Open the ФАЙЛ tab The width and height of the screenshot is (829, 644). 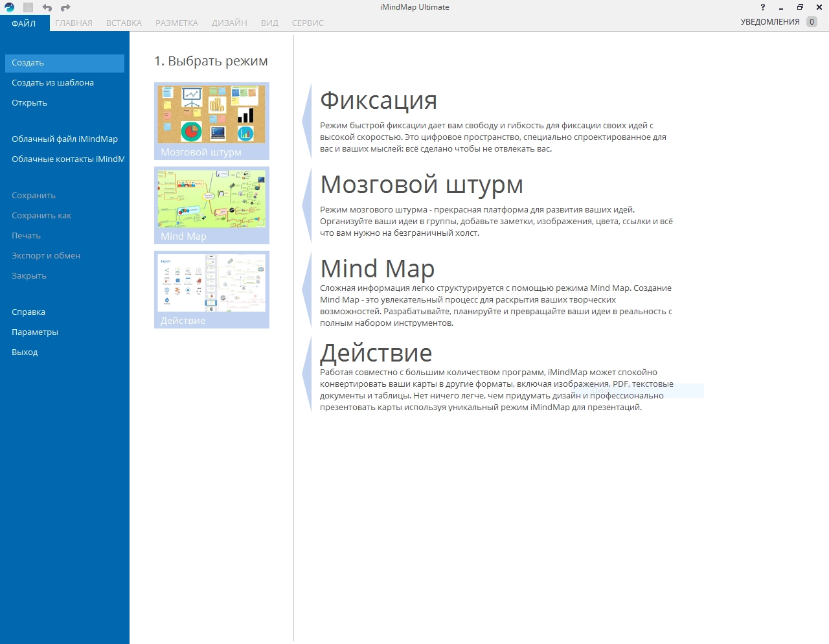tap(24, 23)
